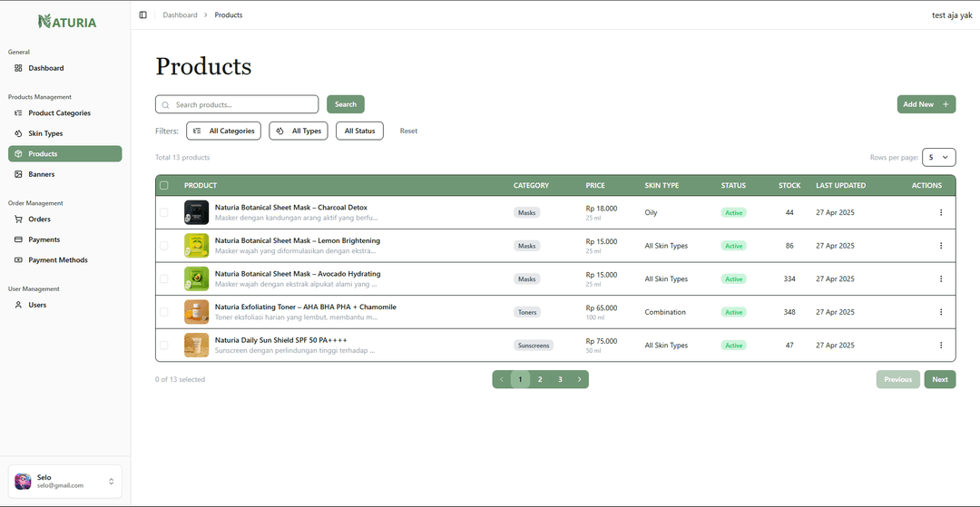This screenshot has height=507, width=980.
Task: Click the STOCK column header
Action: [x=789, y=185]
